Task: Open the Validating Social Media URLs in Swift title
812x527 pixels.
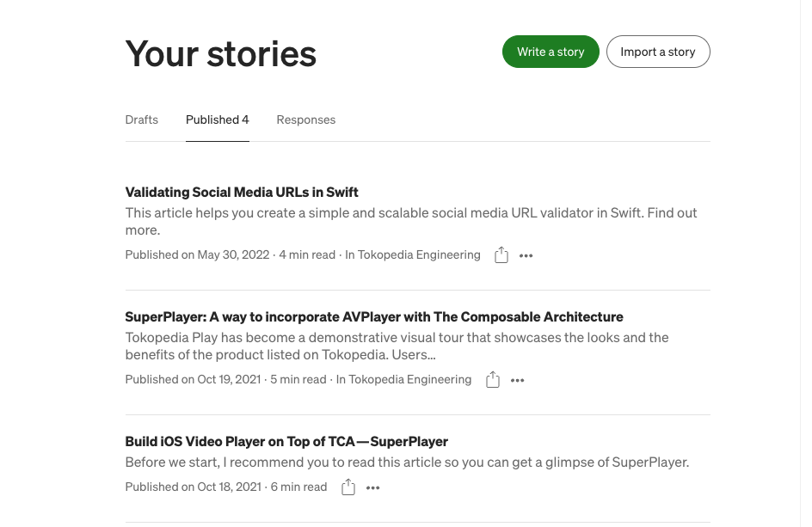Action: [242, 192]
